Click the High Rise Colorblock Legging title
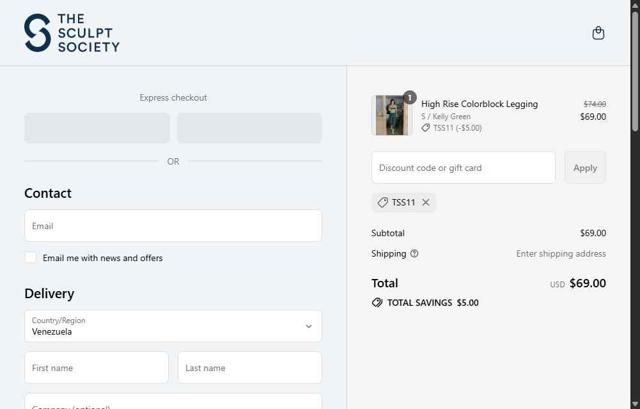Viewport: 640px width, 409px height. click(x=479, y=104)
